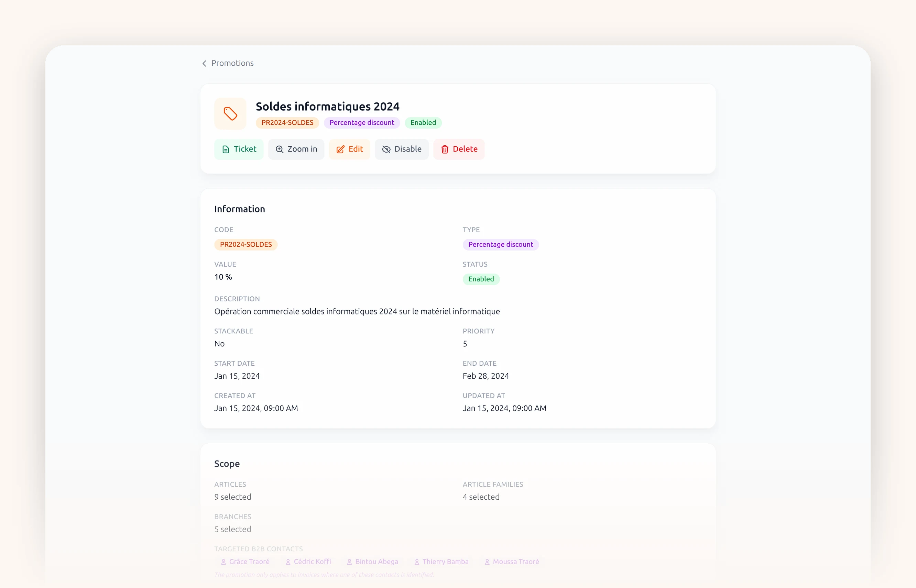Click the Stackable value "No"

219,344
